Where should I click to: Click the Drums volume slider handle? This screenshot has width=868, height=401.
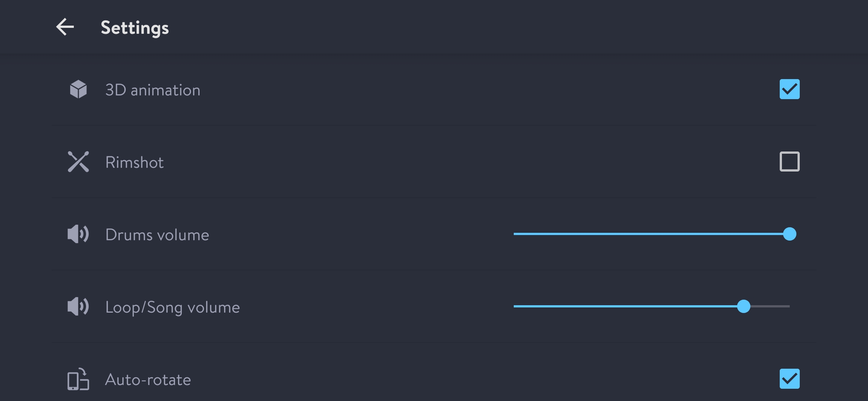pos(789,234)
